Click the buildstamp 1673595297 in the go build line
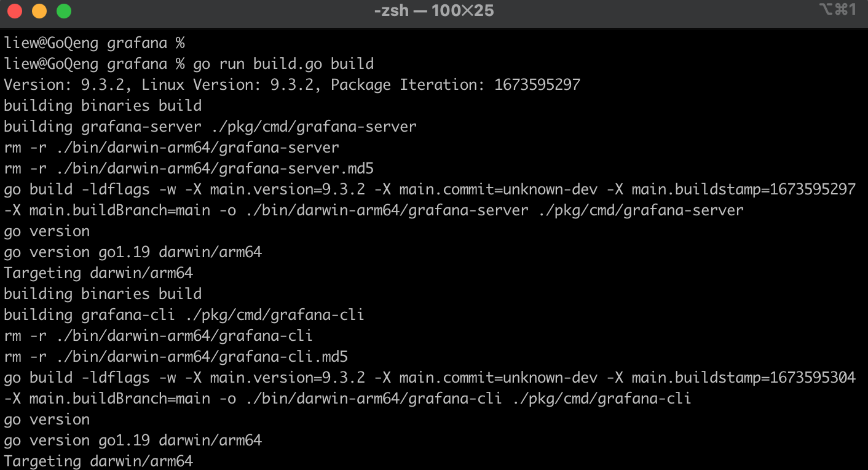Image resolution: width=868 pixels, height=470 pixels. click(813, 189)
